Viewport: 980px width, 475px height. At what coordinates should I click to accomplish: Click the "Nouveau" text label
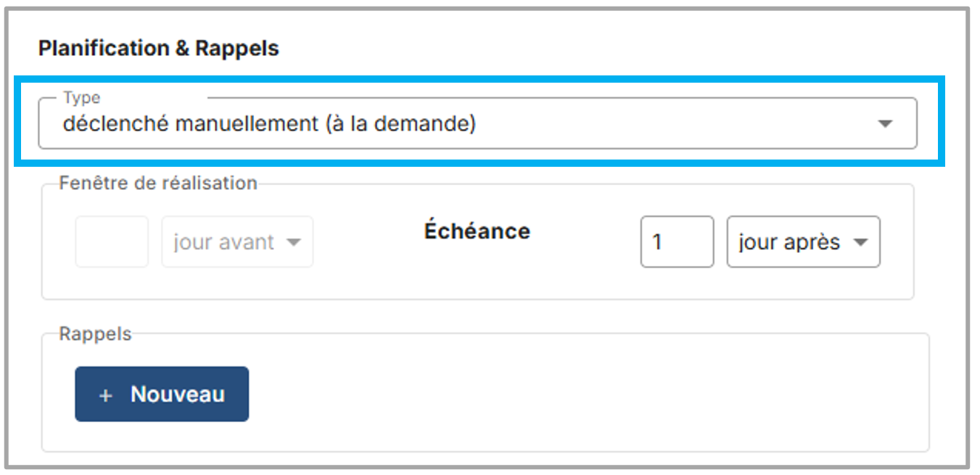177,395
